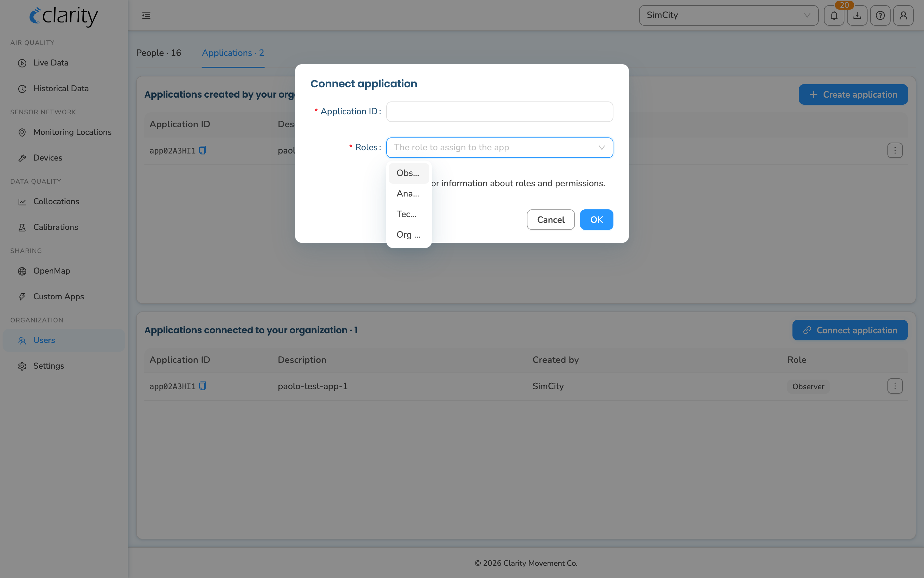Open the help question mark icon
The width and height of the screenshot is (924, 578).
[x=880, y=15]
